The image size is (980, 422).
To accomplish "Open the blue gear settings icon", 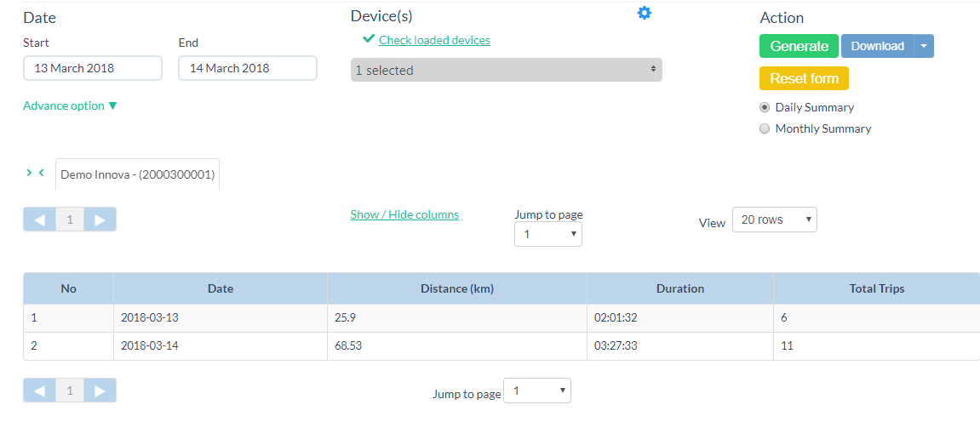I will [x=645, y=13].
